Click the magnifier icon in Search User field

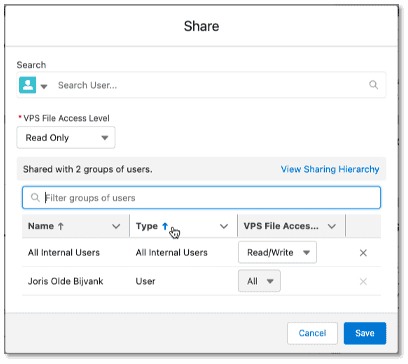pos(373,85)
